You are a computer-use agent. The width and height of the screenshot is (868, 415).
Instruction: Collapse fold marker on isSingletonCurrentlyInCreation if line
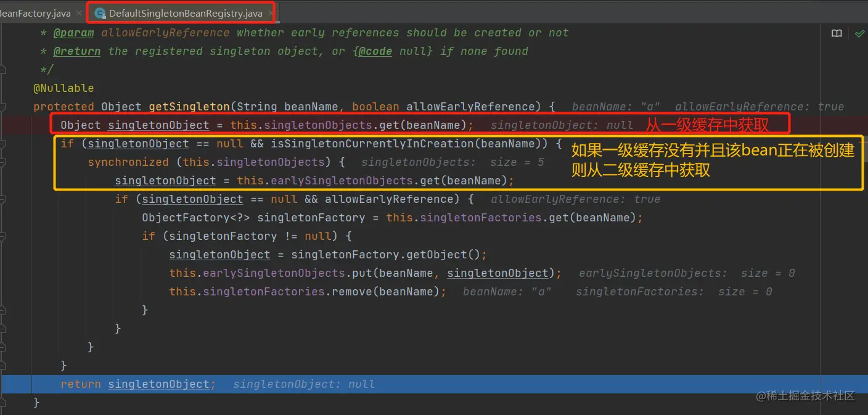pos(3,144)
